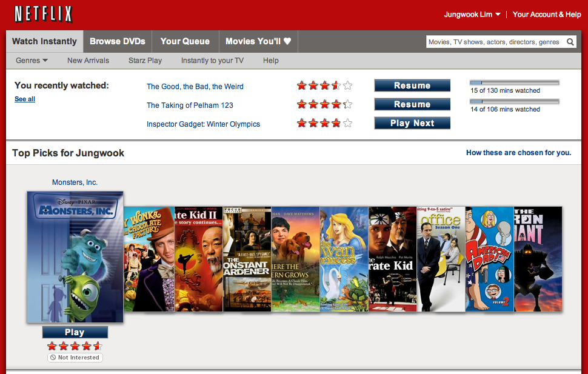This screenshot has width=588, height=374.
Task: Click the 15 of 130 mins progress bar
Action: [514, 82]
